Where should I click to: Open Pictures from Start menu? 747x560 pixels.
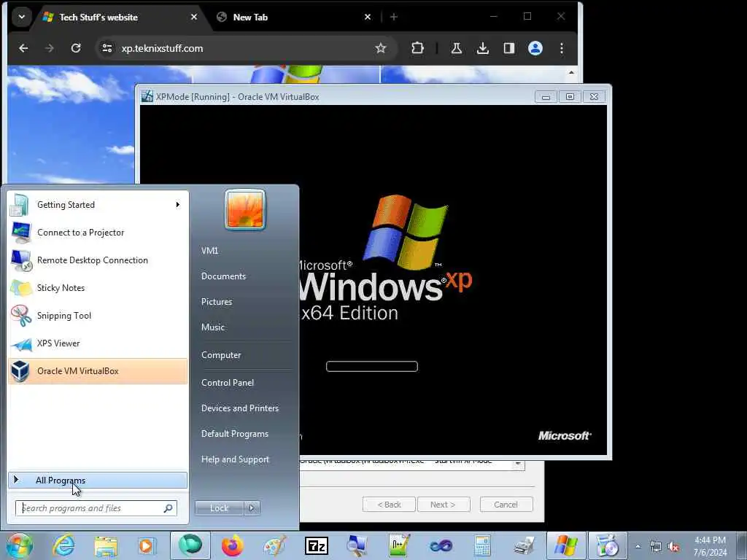pos(217,302)
